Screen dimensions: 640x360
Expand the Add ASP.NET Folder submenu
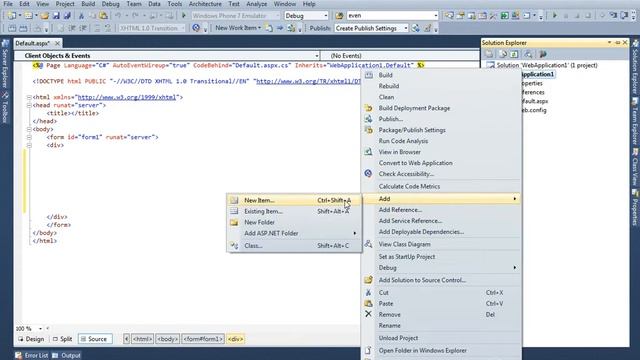[294, 233]
